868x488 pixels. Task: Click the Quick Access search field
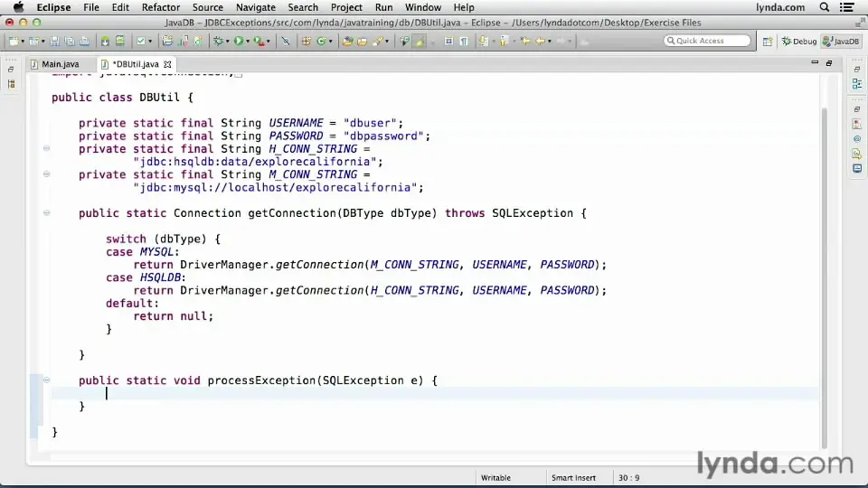coord(707,41)
